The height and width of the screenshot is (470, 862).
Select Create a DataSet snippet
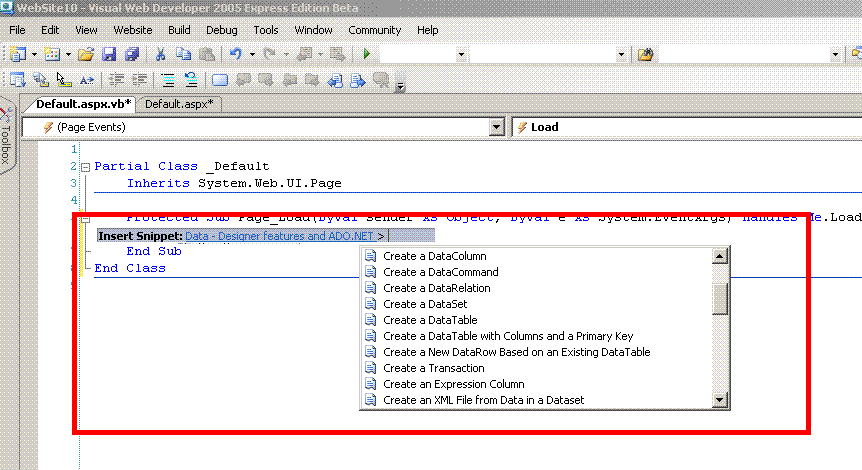pyautogui.click(x=425, y=304)
